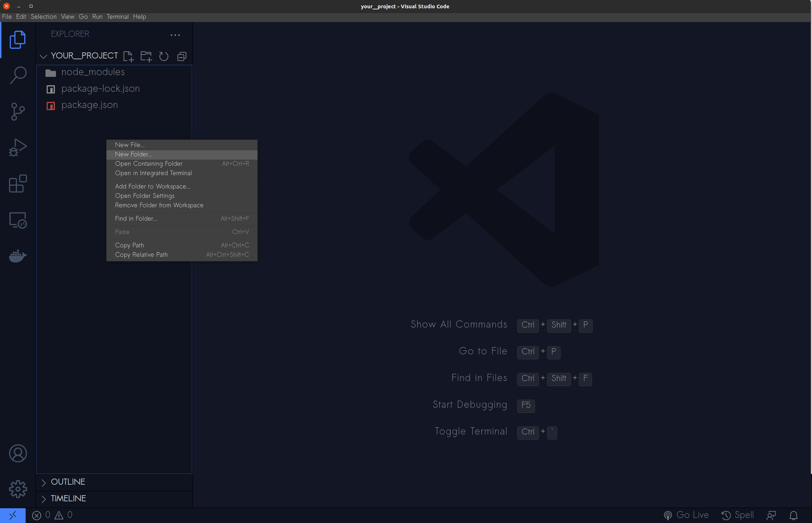This screenshot has width=812, height=523.
Task: Open the View menu
Action: pyautogui.click(x=68, y=17)
